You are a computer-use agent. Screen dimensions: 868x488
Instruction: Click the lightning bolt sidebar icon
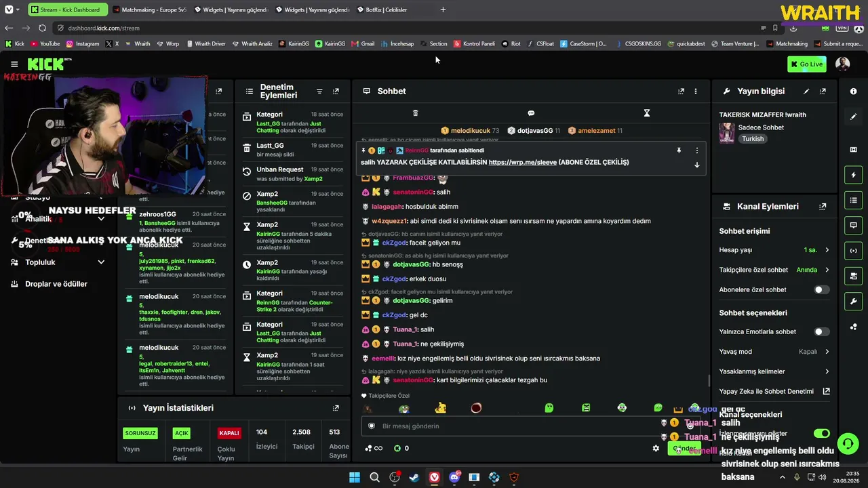click(x=853, y=175)
